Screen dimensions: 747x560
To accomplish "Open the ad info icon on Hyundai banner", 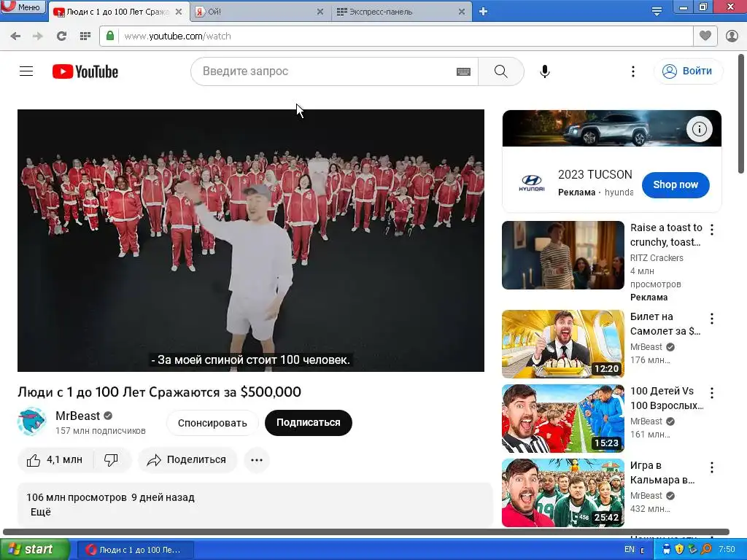I will point(700,129).
